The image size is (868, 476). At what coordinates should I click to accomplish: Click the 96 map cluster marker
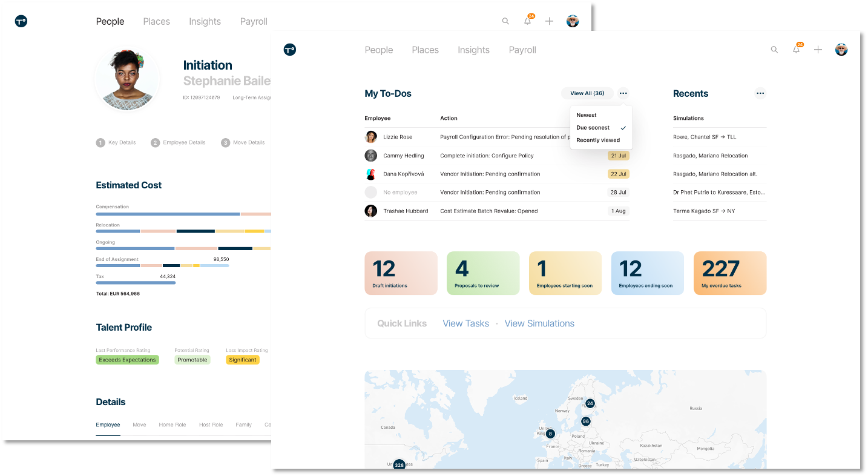(585, 421)
